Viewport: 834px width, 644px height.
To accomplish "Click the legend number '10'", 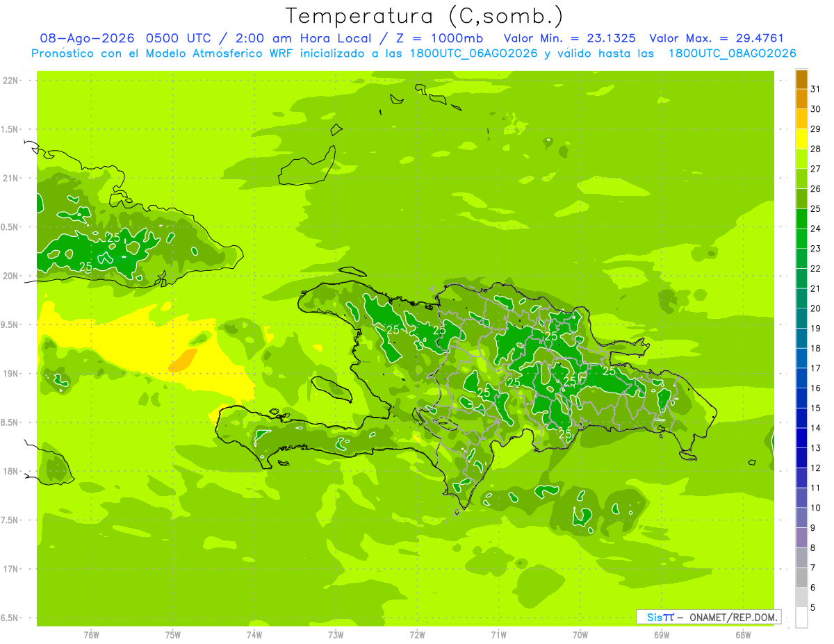I will (816, 508).
